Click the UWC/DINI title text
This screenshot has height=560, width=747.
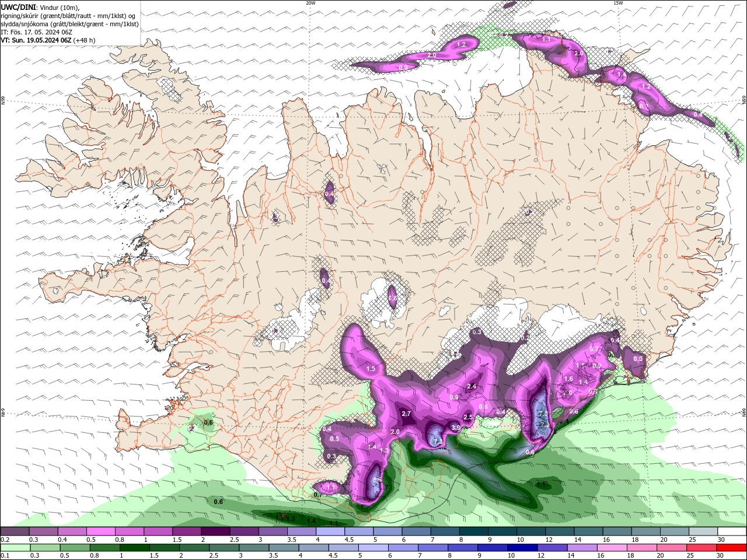coord(17,7)
